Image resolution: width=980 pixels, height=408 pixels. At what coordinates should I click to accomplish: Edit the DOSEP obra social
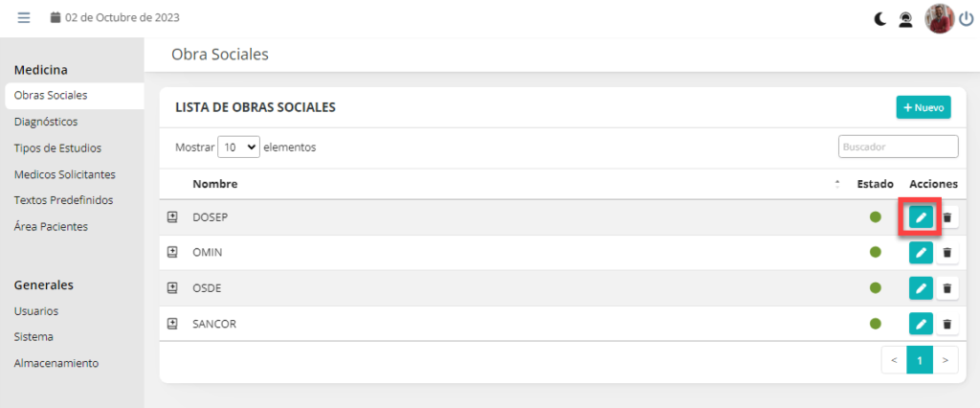(x=921, y=217)
